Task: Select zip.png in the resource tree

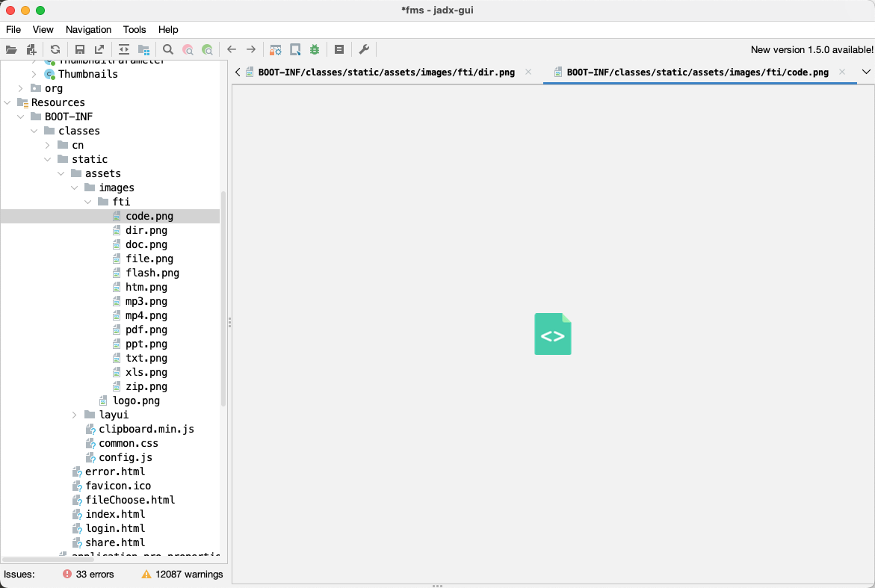Action: coord(146,386)
